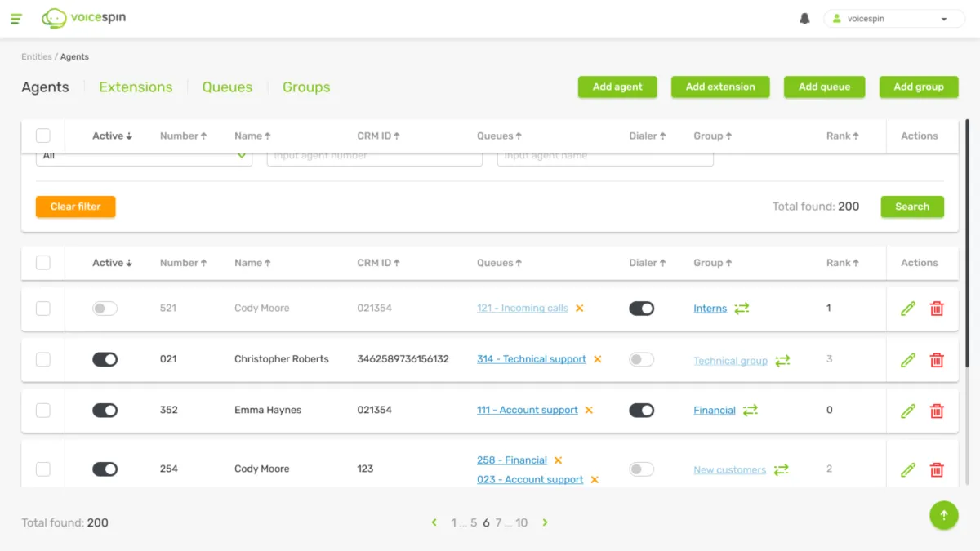This screenshot has width=980, height=551.
Task: Open notifications bell icon
Action: click(804, 19)
